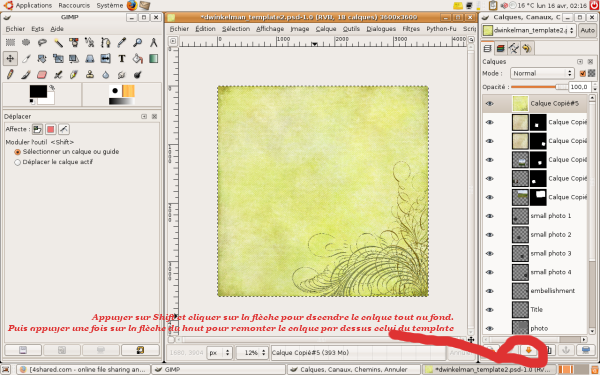Screen dimensions: 600x375
Task: Select the Bucket Fill tool
Action: pyautogui.click(x=137, y=59)
